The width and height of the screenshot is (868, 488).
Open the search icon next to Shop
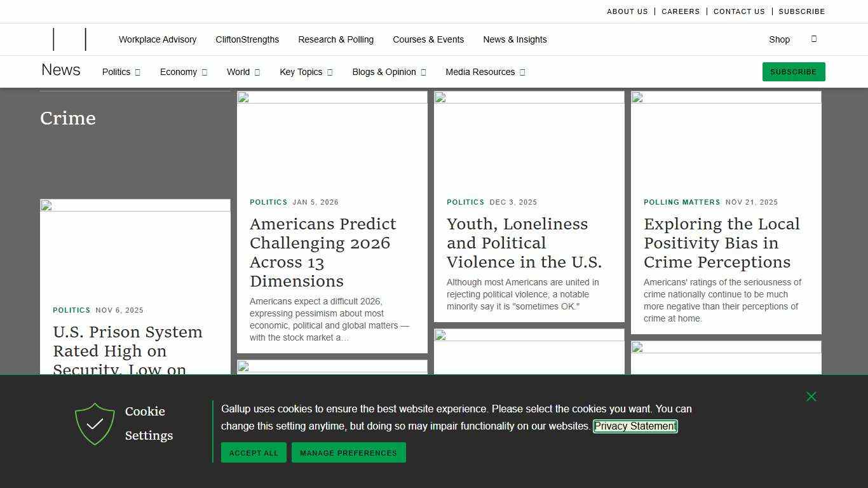814,39
